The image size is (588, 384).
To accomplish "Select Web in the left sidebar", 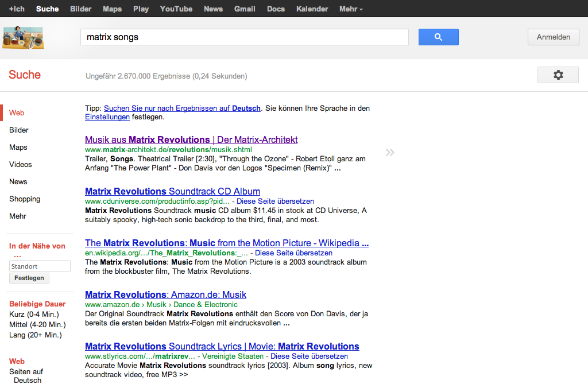I will click(x=17, y=113).
